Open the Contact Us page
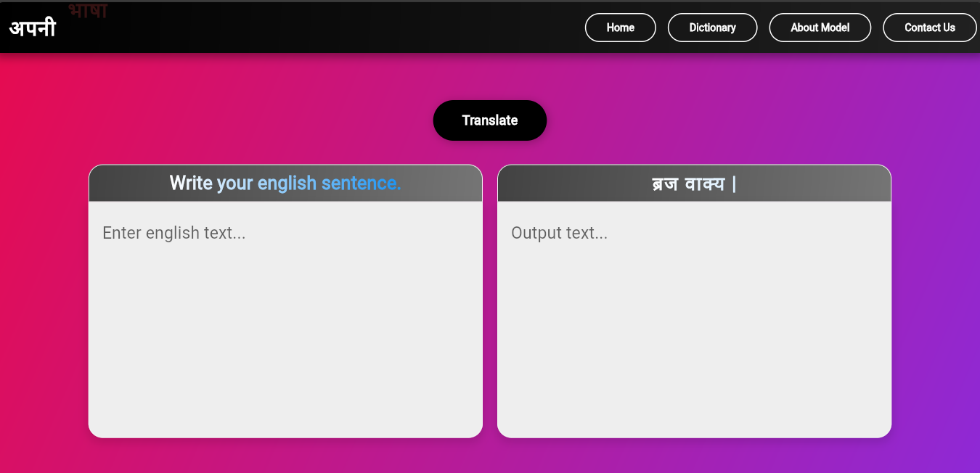The height and width of the screenshot is (473, 980). tap(930, 28)
